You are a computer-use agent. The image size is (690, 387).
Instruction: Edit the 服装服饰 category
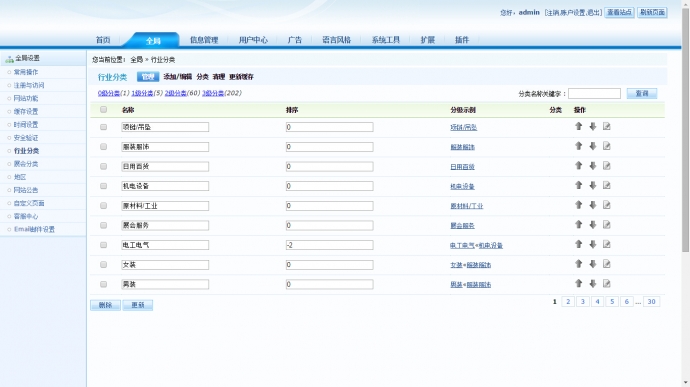(x=607, y=146)
